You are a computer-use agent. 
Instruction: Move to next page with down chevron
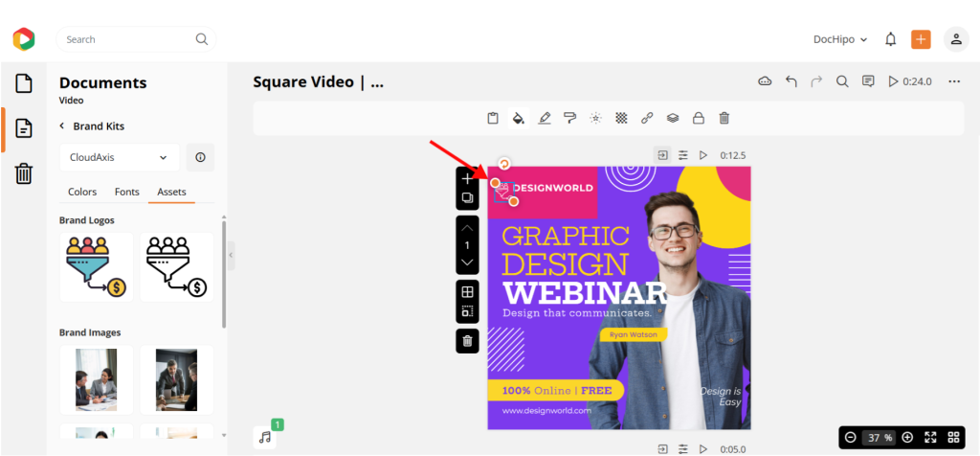(x=467, y=262)
